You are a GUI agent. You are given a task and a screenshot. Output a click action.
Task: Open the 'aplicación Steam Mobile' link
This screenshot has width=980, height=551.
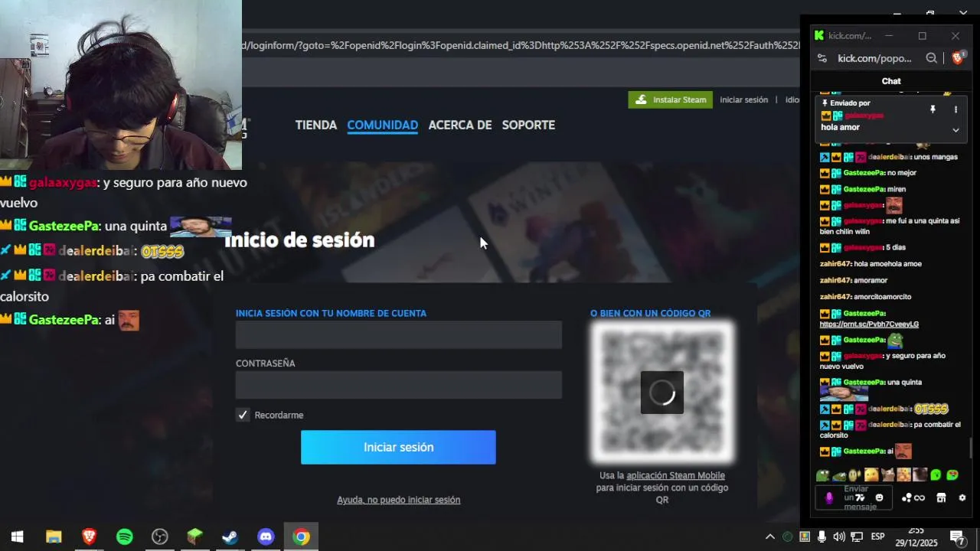tap(675, 475)
